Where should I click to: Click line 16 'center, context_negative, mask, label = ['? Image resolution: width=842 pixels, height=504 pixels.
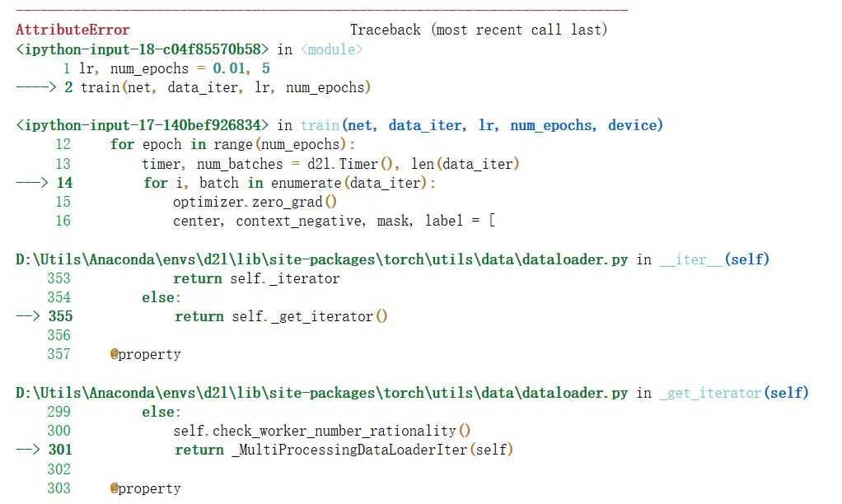pyautogui.click(x=334, y=222)
